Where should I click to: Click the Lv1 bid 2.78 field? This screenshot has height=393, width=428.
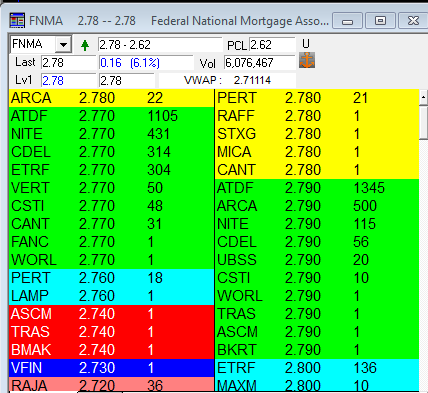(68, 80)
